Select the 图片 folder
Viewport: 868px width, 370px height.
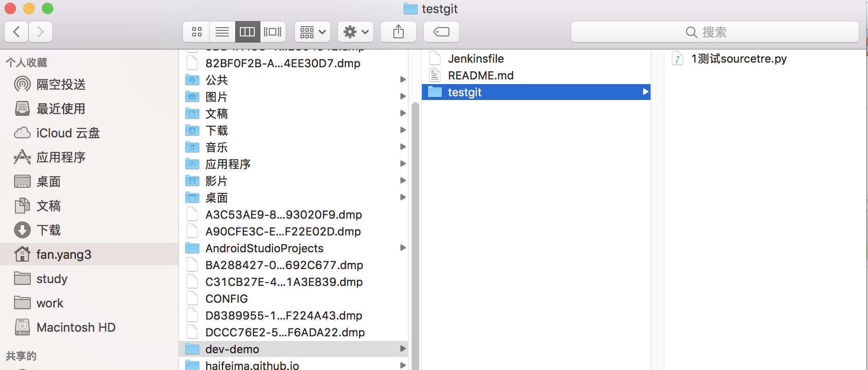294,97
